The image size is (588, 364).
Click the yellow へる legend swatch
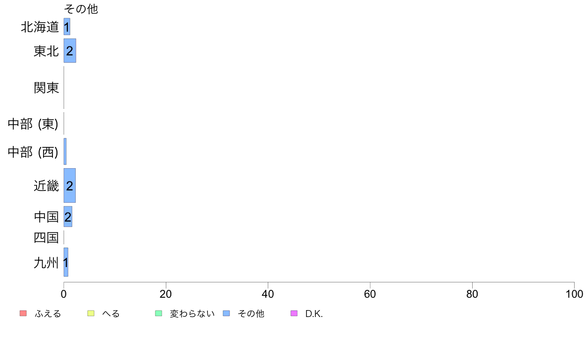(91, 314)
